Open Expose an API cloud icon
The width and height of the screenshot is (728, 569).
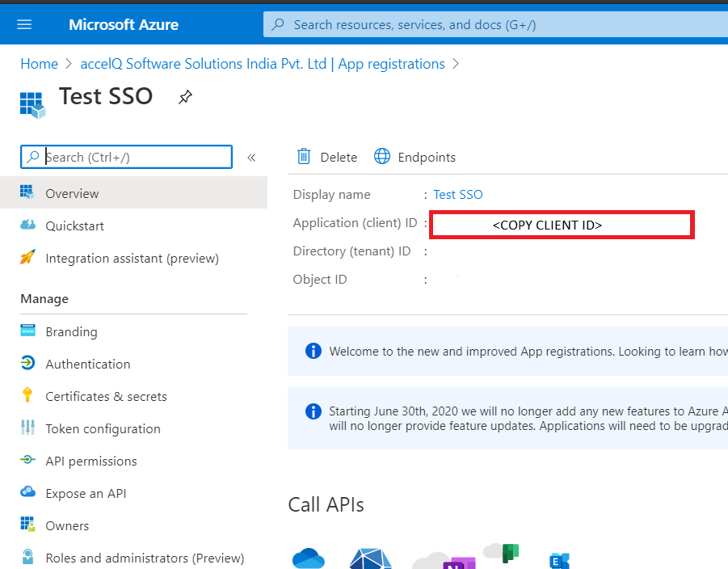[x=27, y=492]
